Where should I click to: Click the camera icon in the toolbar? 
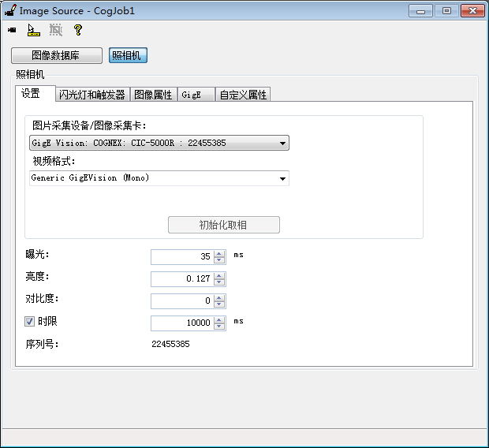(x=12, y=30)
